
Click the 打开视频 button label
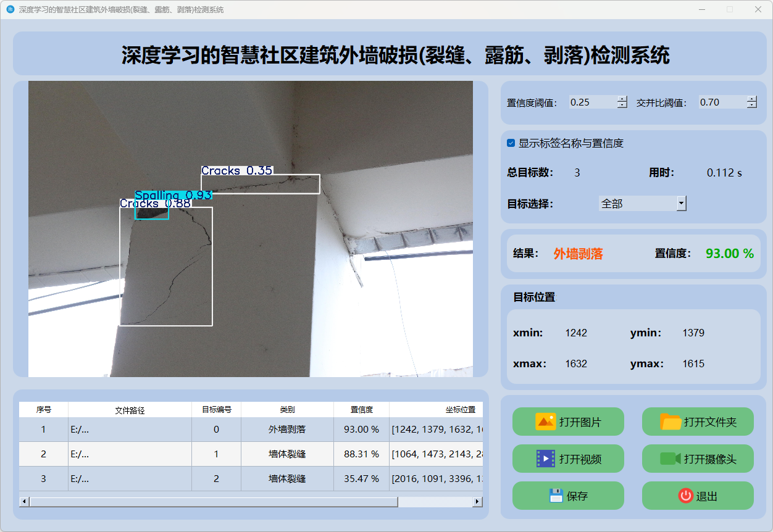coord(580,460)
